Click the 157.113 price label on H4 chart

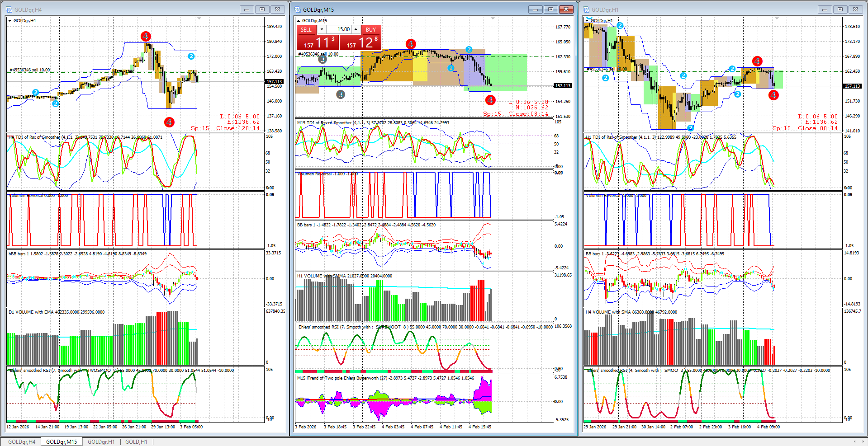coord(274,82)
